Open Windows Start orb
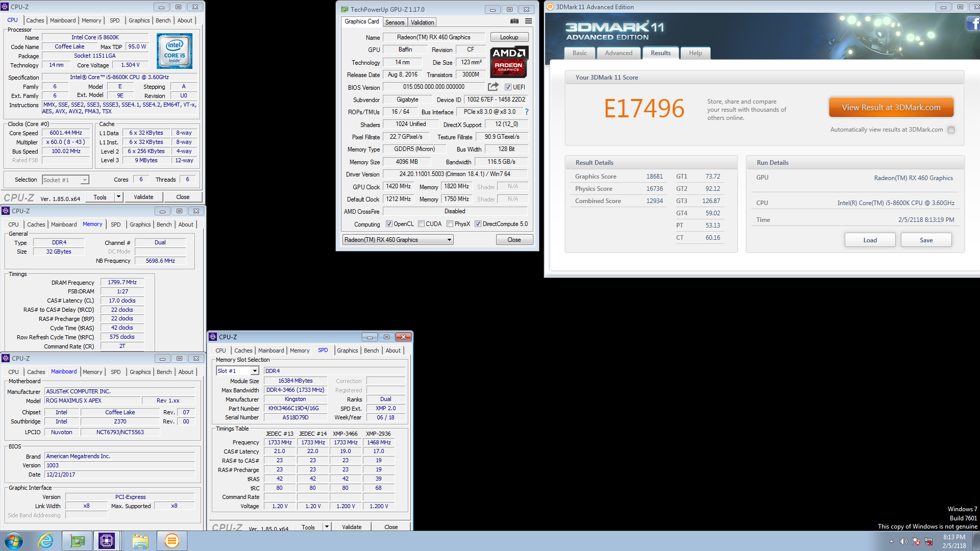The height and width of the screenshot is (551, 980). point(14,541)
